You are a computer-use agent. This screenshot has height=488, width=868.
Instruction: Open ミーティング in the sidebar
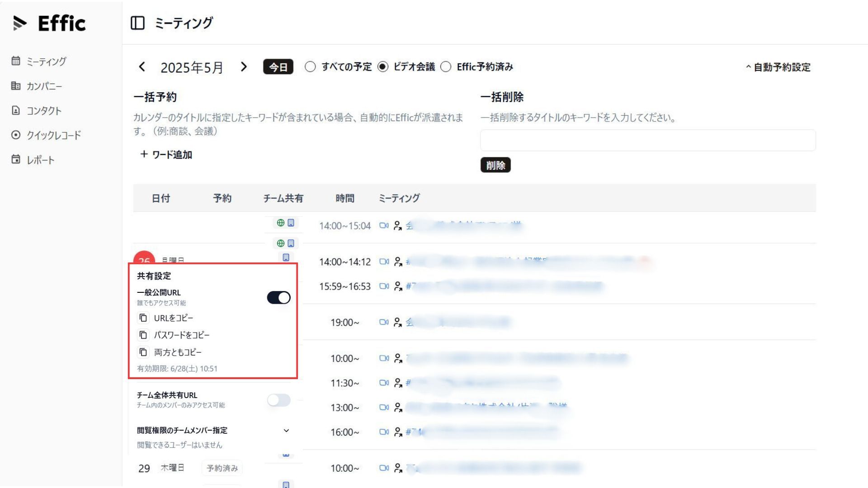point(39,61)
